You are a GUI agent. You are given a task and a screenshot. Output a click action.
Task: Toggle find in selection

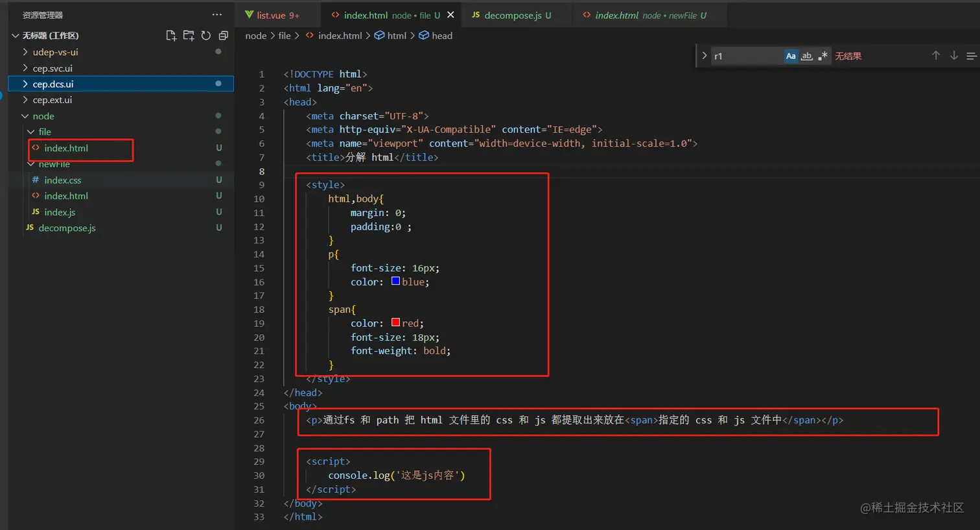click(972, 56)
